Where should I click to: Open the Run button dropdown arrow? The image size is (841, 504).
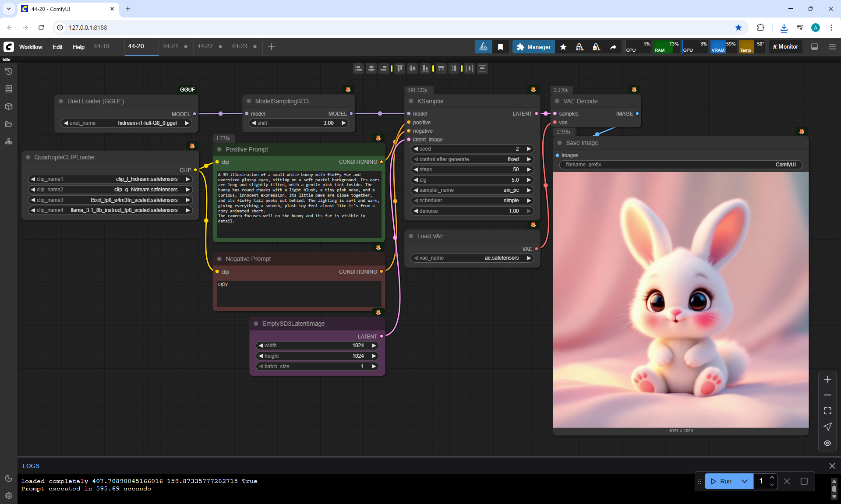pyautogui.click(x=745, y=481)
